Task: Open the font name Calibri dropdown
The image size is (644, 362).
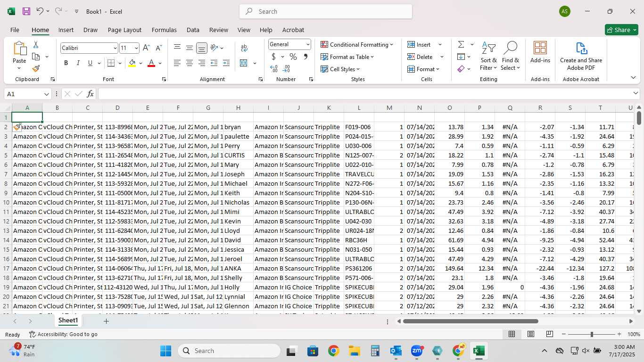Action: pyautogui.click(x=115, y=48)
